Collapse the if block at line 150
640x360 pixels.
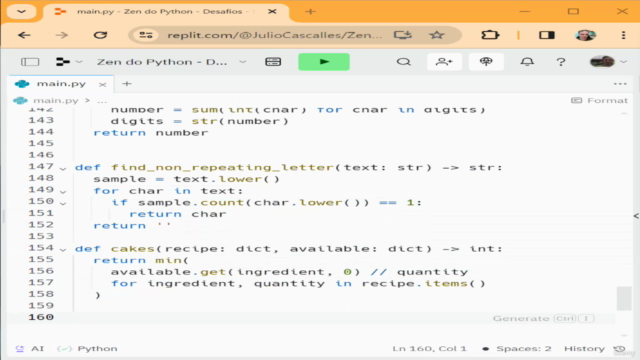click(x=63, y=203)
